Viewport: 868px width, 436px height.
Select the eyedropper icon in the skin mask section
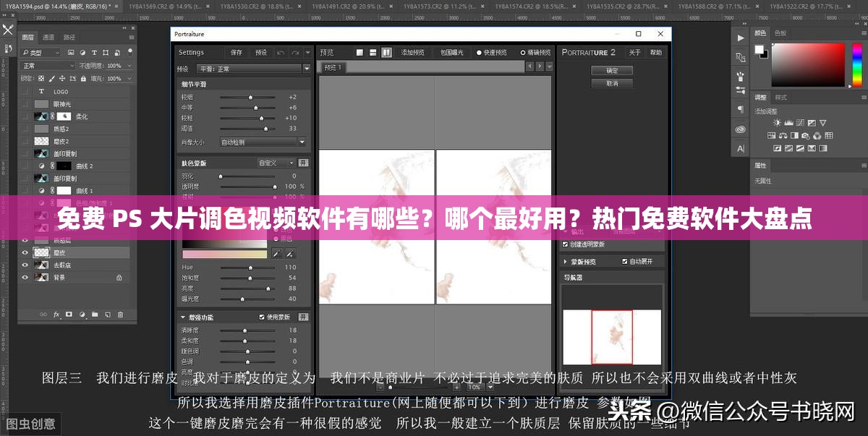pyautogui.click(x=278, y=253)
